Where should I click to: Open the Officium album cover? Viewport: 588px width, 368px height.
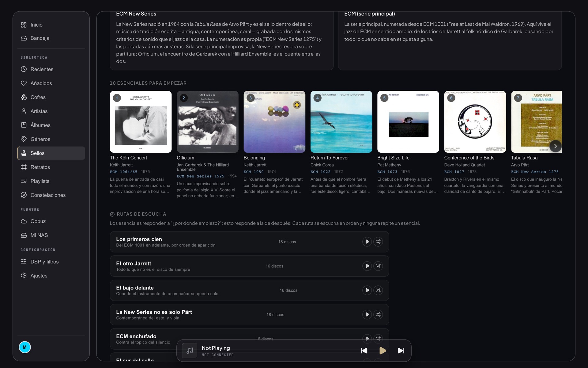(208, 122)
